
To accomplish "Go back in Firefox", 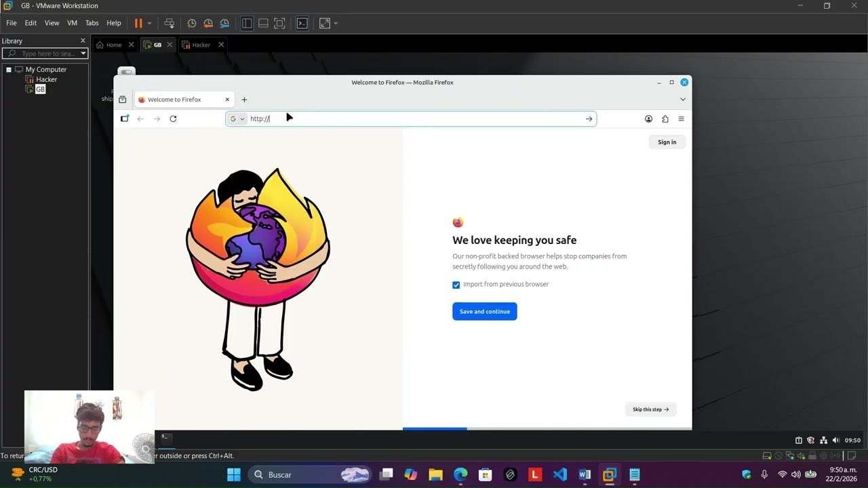I will point(140,119).
